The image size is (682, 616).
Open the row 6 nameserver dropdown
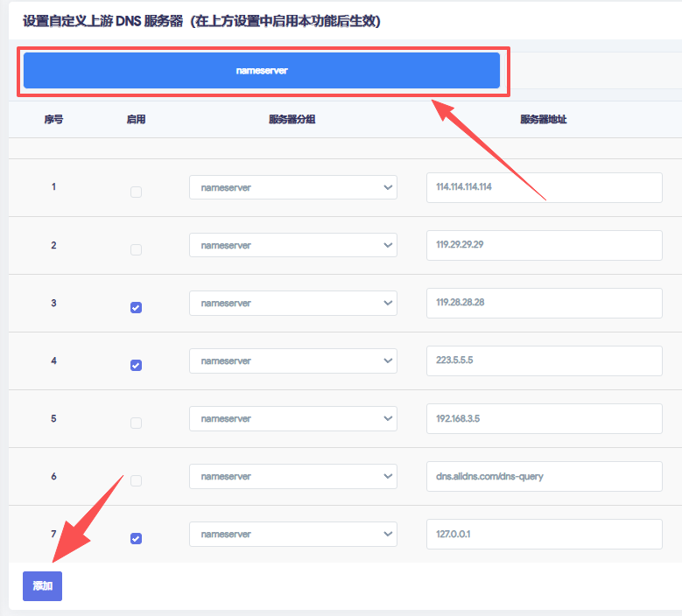(x=292, y=476)
